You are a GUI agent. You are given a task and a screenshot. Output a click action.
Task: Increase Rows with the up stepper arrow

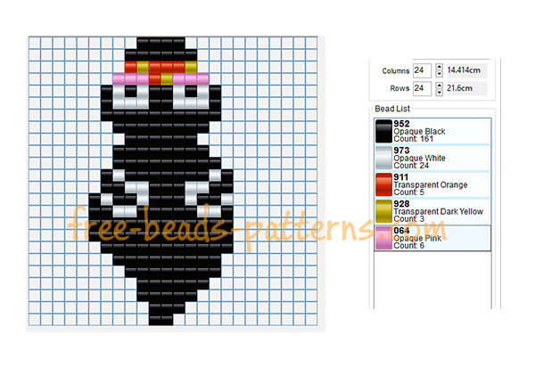click(x=440, y=86)
